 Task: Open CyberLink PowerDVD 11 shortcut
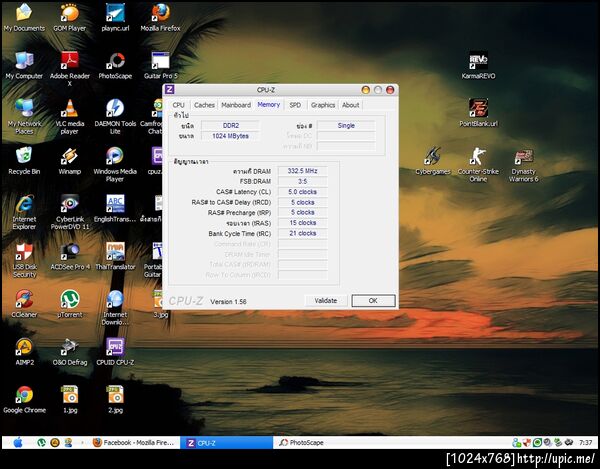pos(70,212)
